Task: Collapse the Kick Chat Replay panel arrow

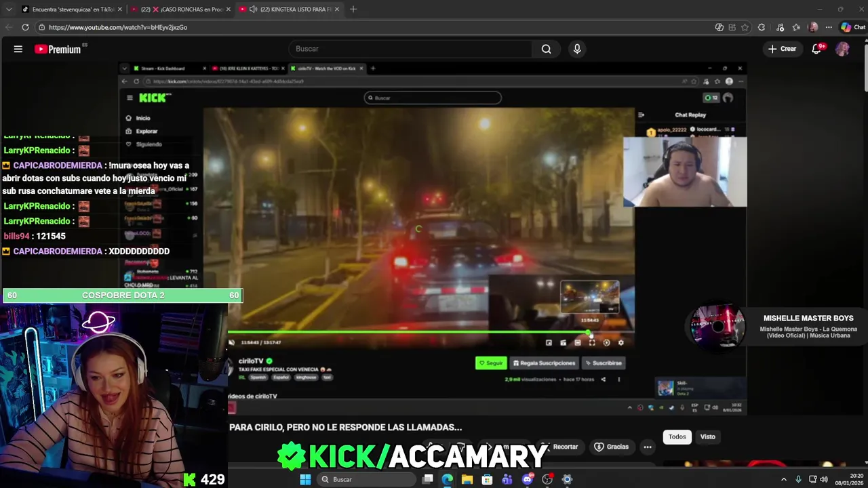Action: click(642, 115)
